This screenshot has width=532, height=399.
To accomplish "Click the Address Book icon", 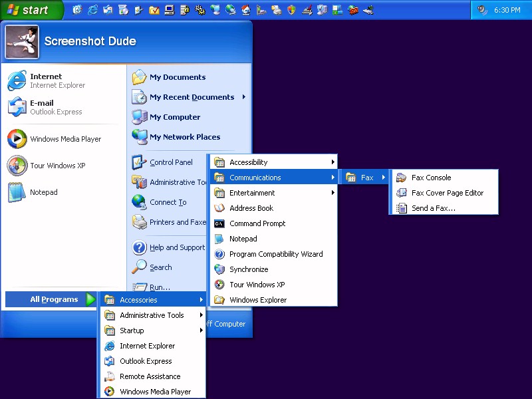I will (219, 208).
